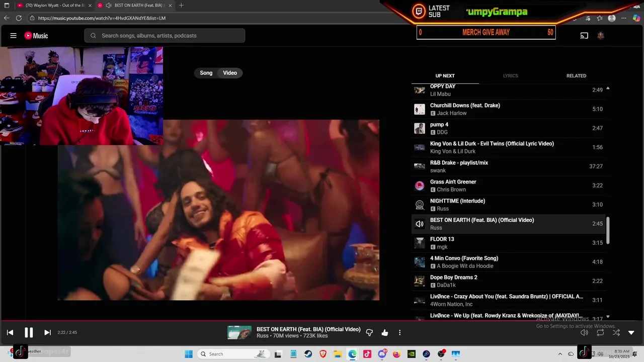644x362 pixels.
Task: Toggle repeat mode in the player bar
Action: (600, 333)
